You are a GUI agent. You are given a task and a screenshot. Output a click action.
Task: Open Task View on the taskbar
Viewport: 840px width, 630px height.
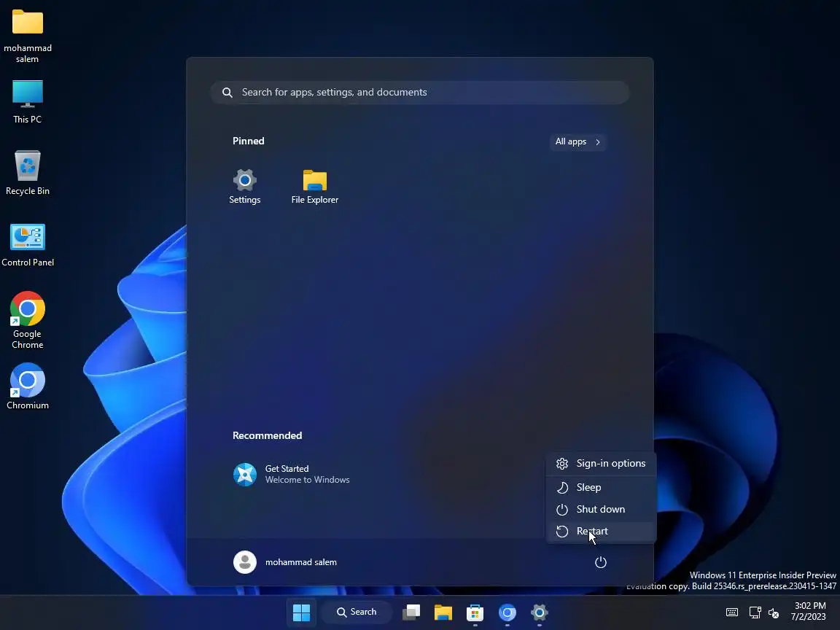pos(411,612)
